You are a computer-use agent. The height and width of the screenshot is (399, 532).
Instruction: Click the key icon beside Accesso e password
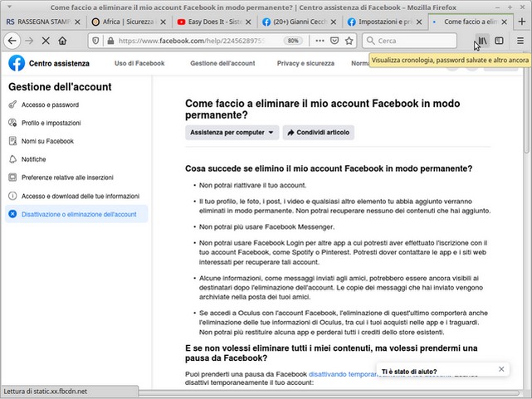[12, 105]
